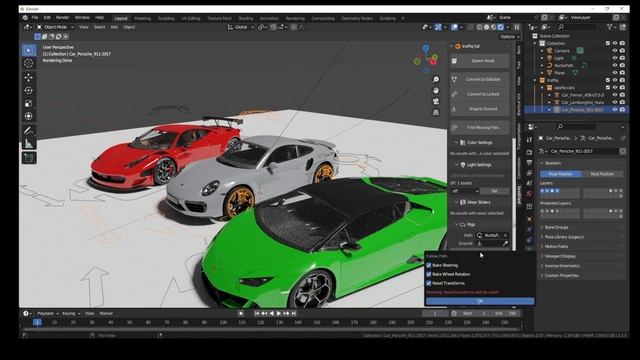Image resolution: width=640 pixels, height=360 pixels.
Task: Select the Add Cube tool
Action: click(29, 158)
